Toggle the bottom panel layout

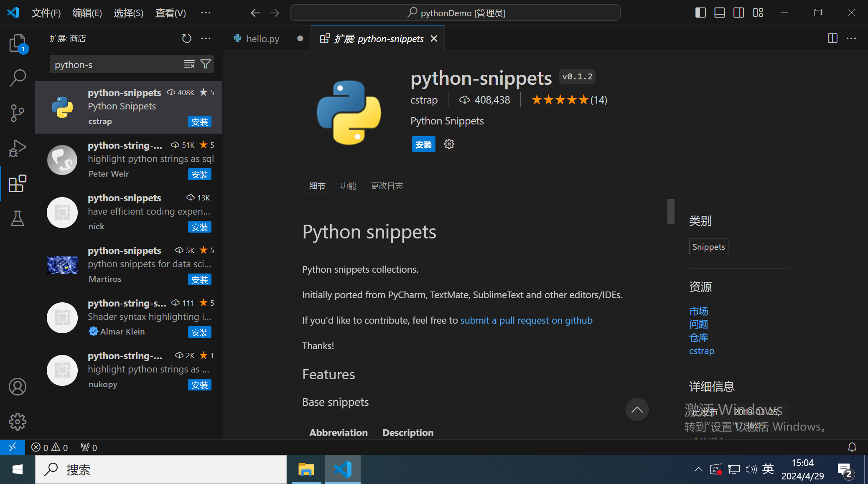[x=720, y=13]
